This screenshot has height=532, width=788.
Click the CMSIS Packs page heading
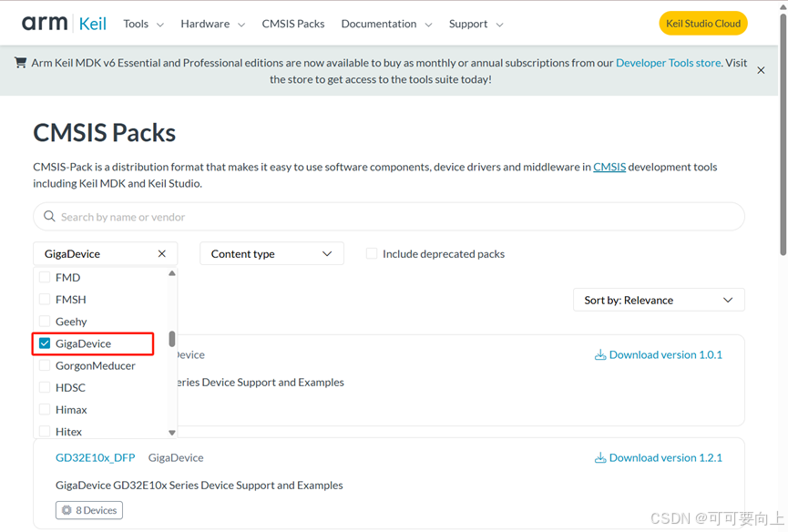105,133
